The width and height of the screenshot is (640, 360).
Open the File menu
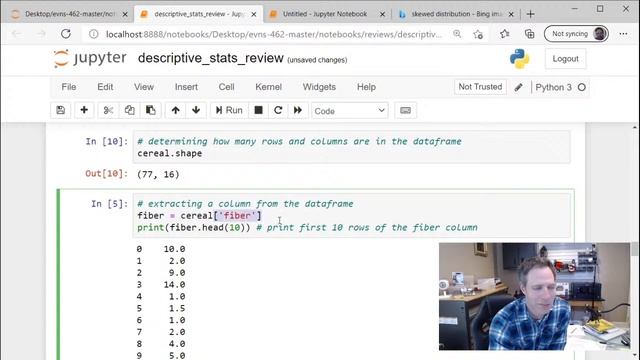[69, 87]
